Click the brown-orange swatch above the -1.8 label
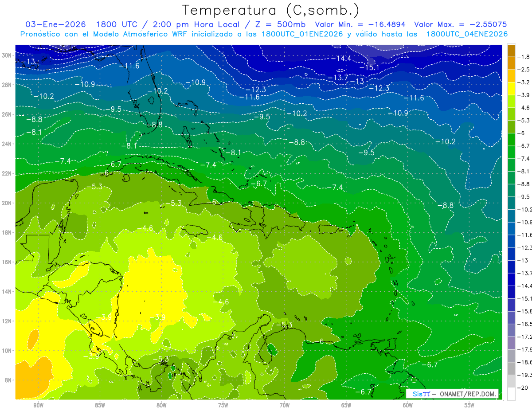Image resolution: width=532 pixels, height=411 pixels. pos(511,51)
